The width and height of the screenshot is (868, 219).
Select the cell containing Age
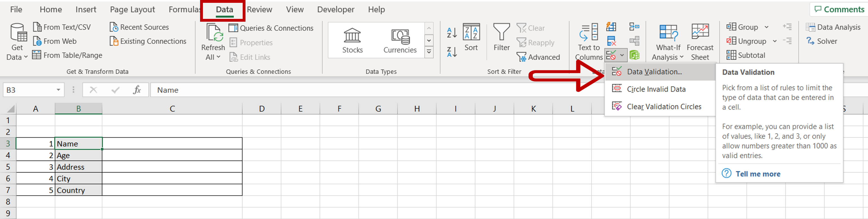coord(78,155)
